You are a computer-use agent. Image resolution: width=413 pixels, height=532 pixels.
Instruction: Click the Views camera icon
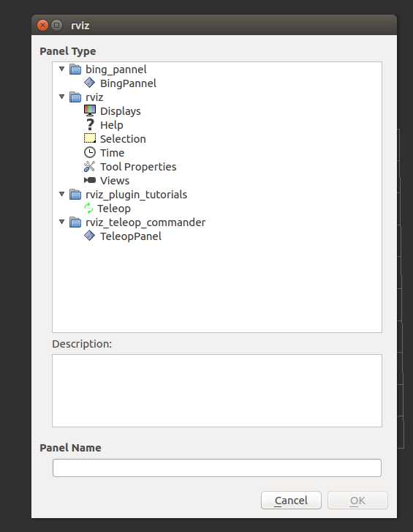tap(90, 180)
